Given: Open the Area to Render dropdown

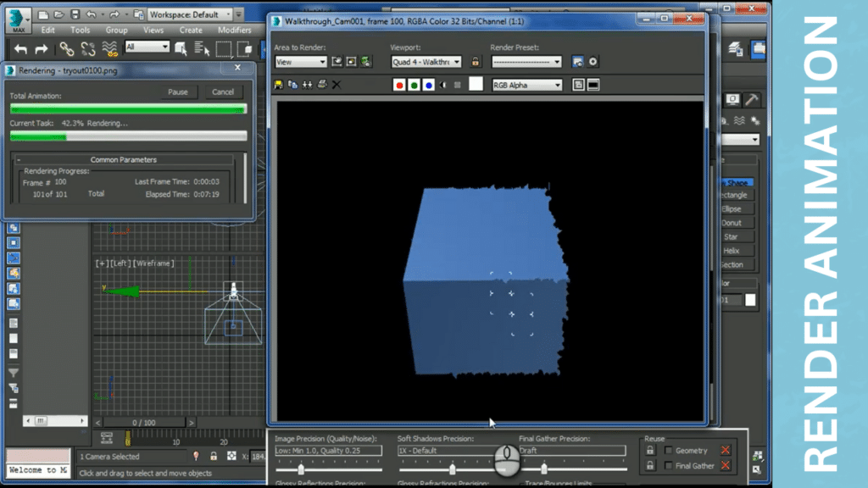Looking at the screenshot, I should pyautogui.click(x=301, y=62).
